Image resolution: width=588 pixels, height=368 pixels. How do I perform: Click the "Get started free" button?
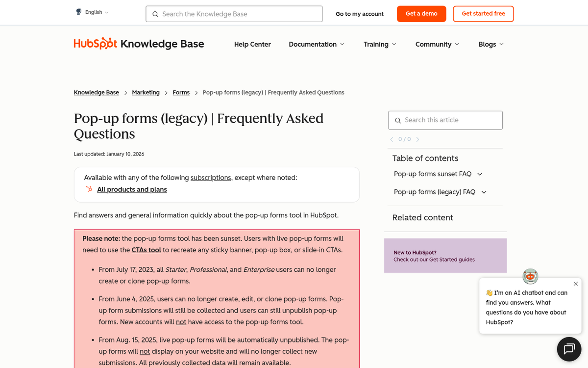click(483, 14)
